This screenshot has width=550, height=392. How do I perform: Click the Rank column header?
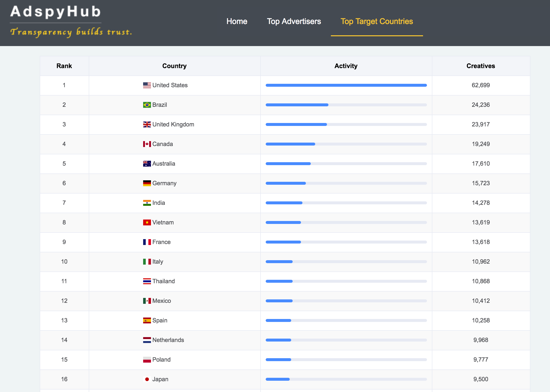(64, 66)
